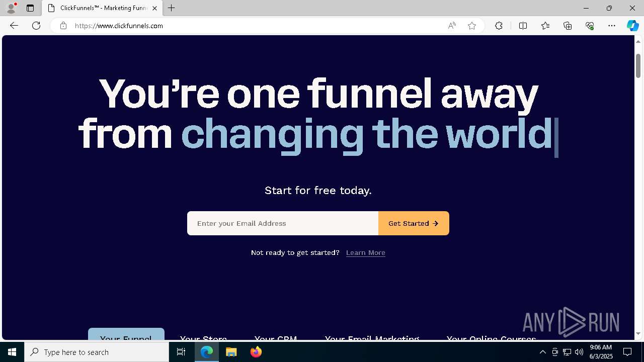
Task: Click the page vertical scrollbar thumb
Action: click(638, 65)
